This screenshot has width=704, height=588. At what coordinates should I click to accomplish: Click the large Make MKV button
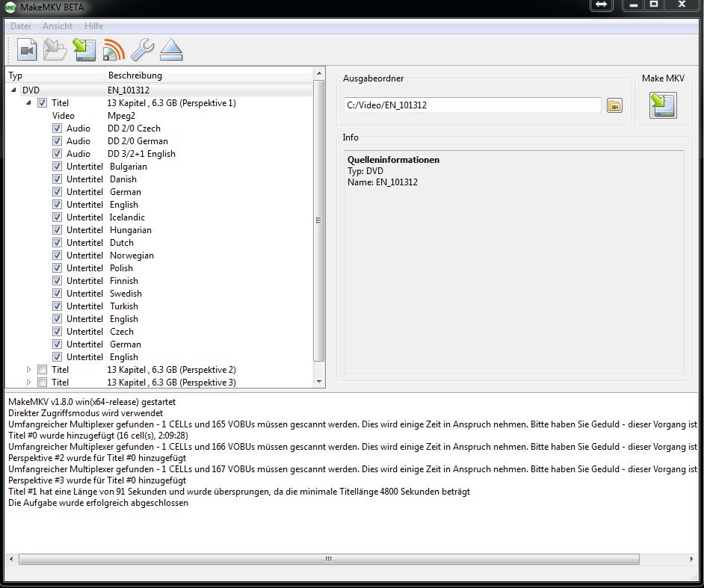[x=663, y=105]
